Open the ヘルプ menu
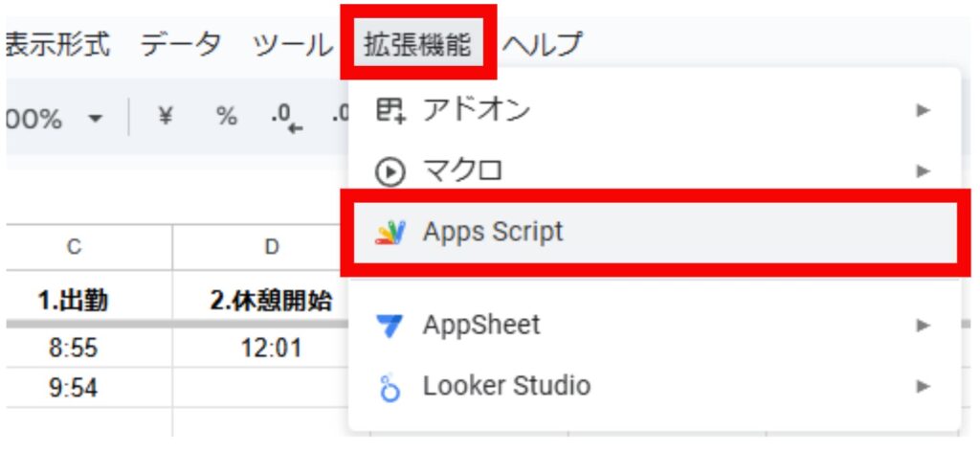Viewport: 980px width, 451px height. tap(542, 44)
